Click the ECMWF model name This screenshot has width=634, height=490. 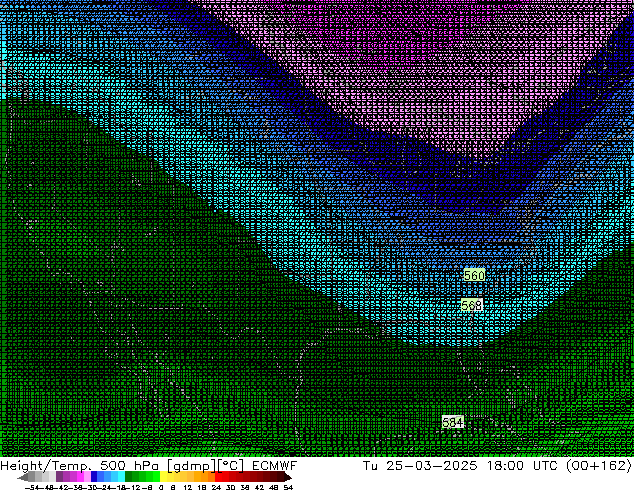(x=275, y=466)
